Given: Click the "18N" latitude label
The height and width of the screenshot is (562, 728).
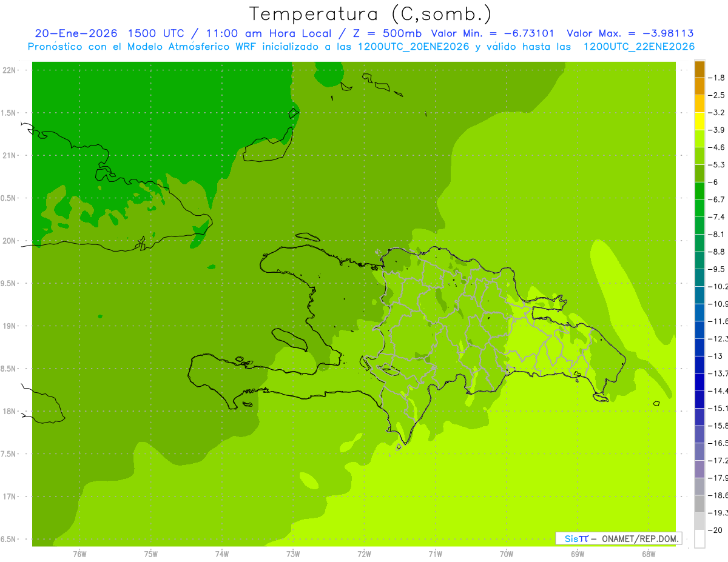Looking at the screenshot, I should (x=10, y=412).
